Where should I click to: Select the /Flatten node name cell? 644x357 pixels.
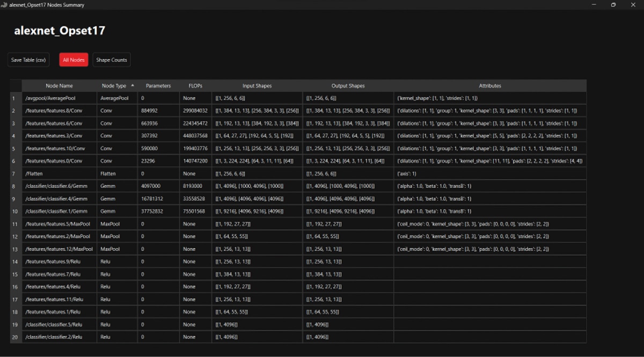(x=59, y=173)
